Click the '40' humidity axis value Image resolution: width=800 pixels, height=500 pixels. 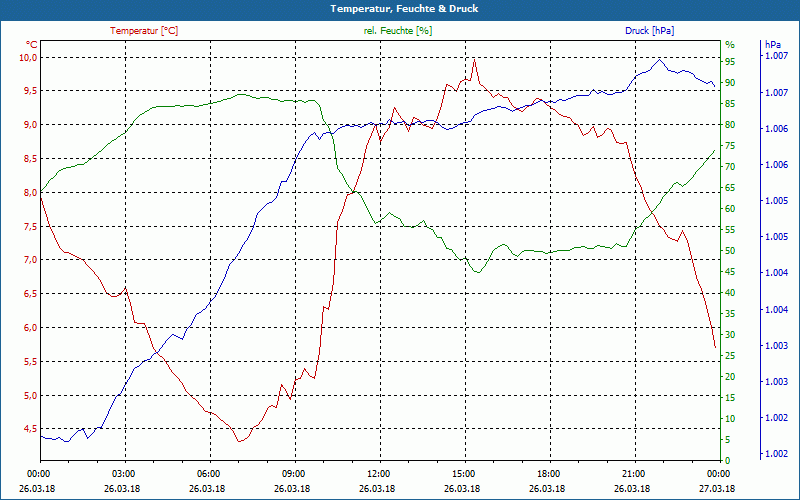(x=730, y=292)
